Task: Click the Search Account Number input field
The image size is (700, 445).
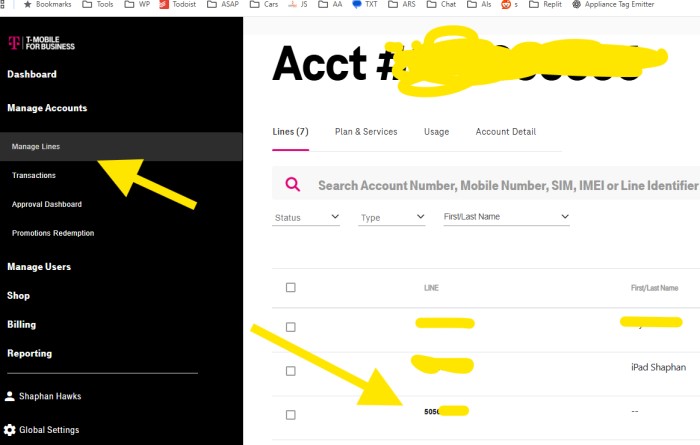Action: tap(508, 185)
